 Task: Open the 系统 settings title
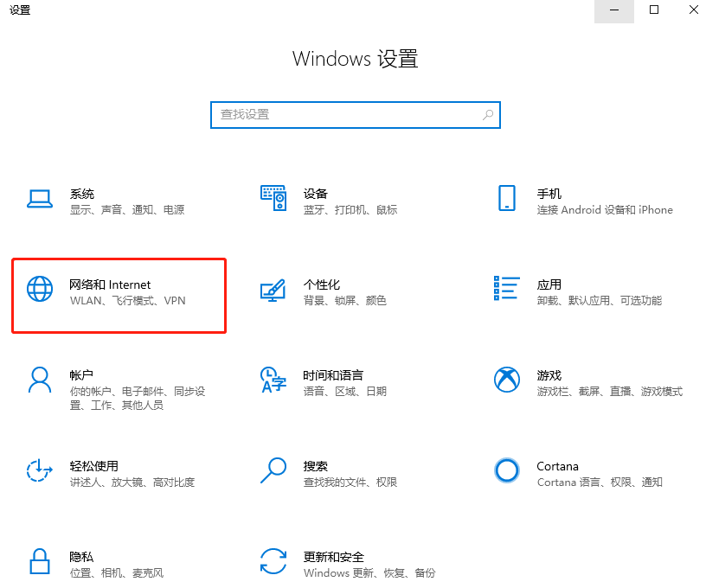(82, 194)
